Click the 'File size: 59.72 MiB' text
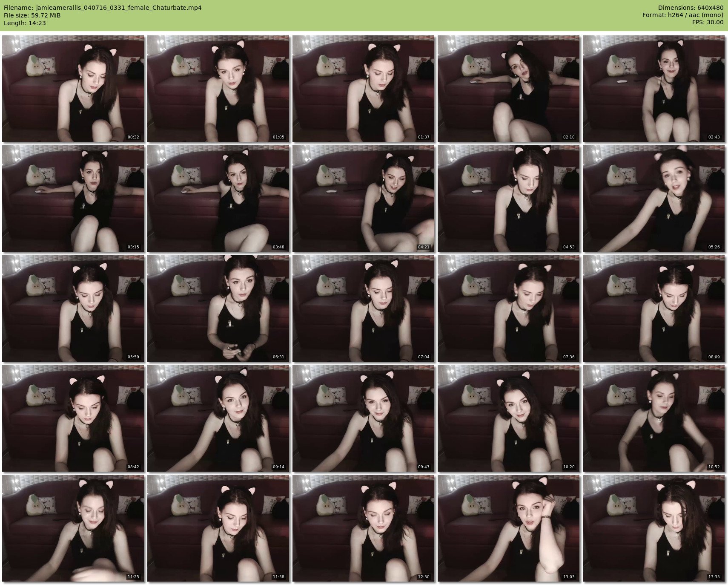Screen dimensions: 728x585 tap(32, 15)
